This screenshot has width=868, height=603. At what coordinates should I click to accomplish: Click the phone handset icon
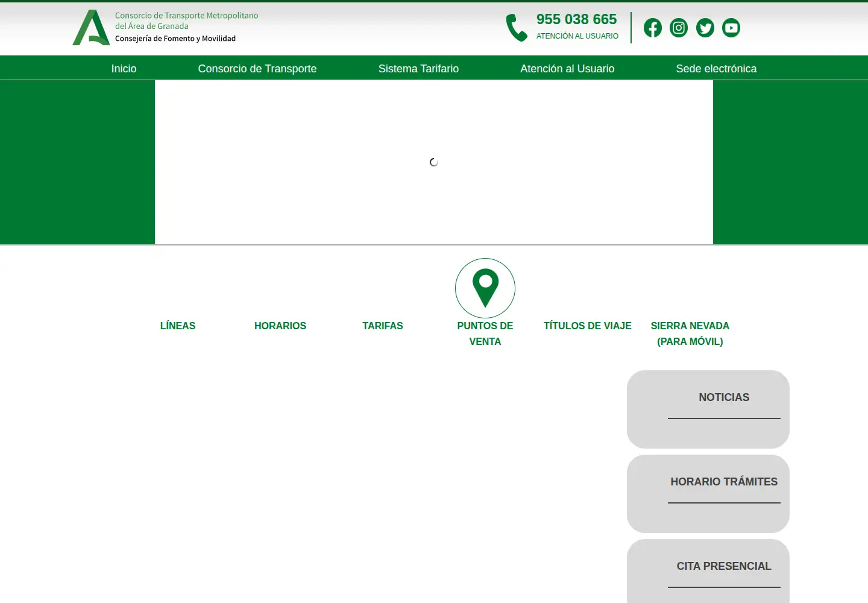(517, 28)
